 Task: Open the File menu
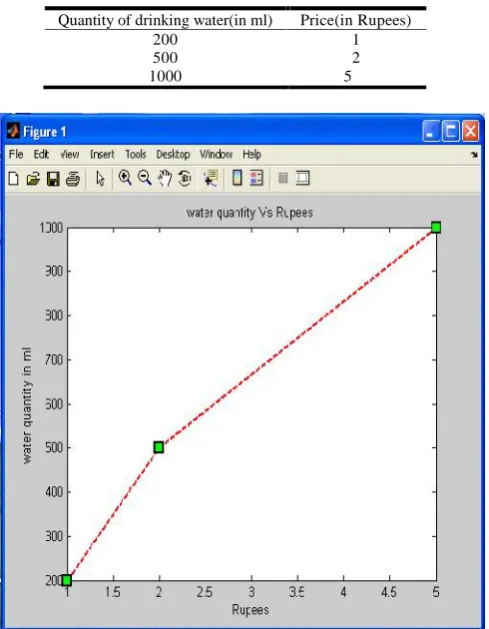tap(16, 154)
